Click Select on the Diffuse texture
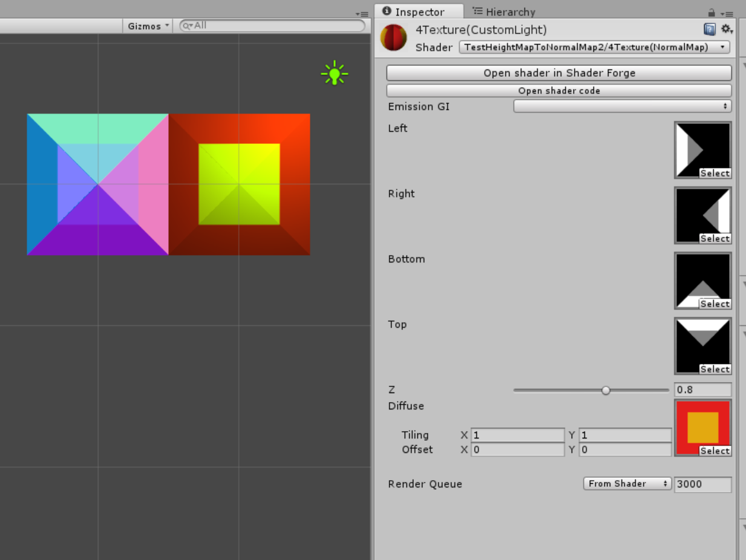 tap(715, 451)
